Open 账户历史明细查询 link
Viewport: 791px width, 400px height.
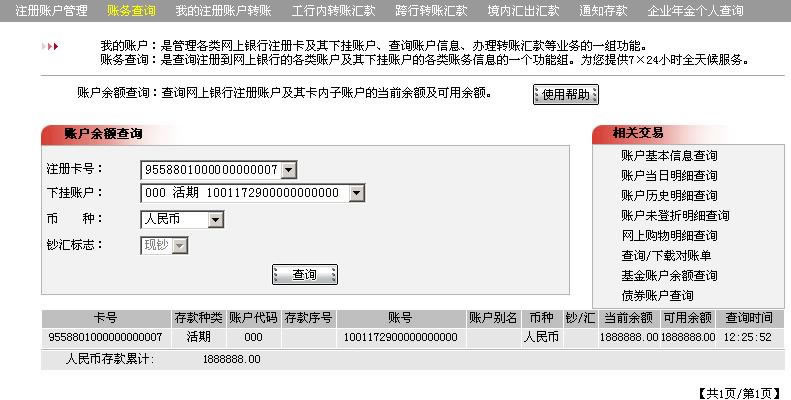click(x=669, y=196)
